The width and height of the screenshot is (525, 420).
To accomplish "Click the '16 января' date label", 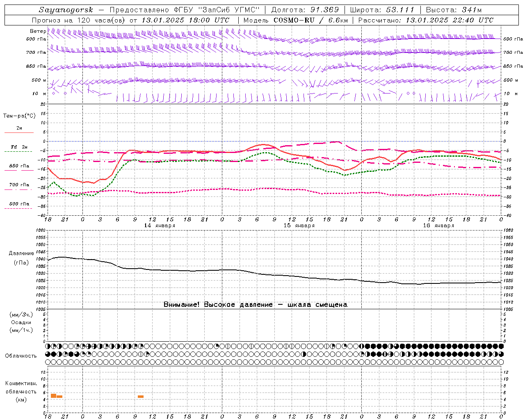I will coord(438,226).
